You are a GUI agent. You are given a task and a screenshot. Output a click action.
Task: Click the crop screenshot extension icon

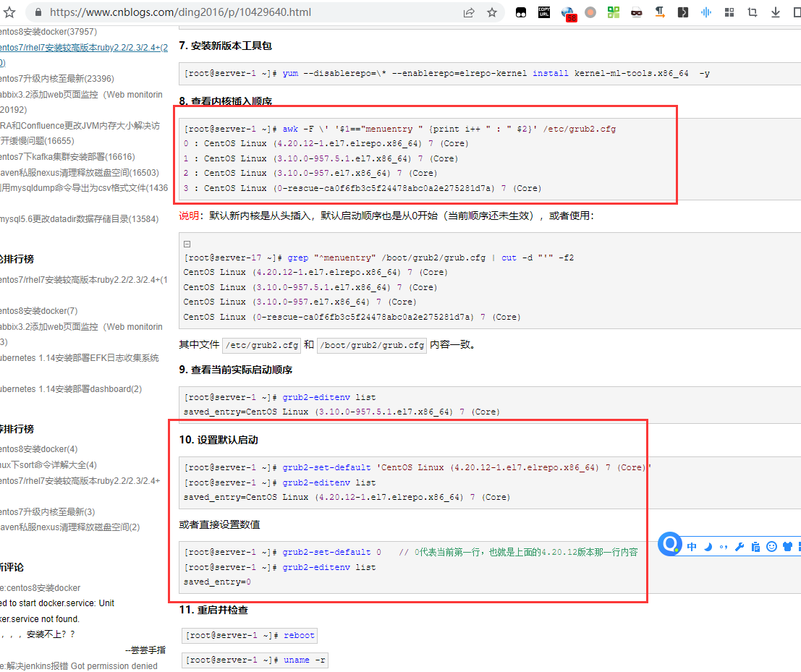(x=753, y=12)
